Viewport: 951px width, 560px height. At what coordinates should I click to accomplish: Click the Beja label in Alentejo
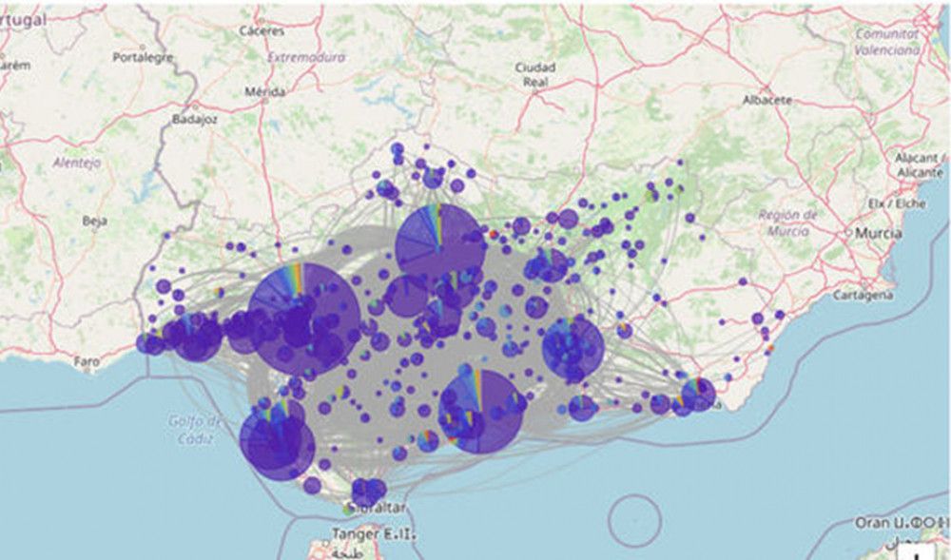pyautogui.click(x=94, y=221)
